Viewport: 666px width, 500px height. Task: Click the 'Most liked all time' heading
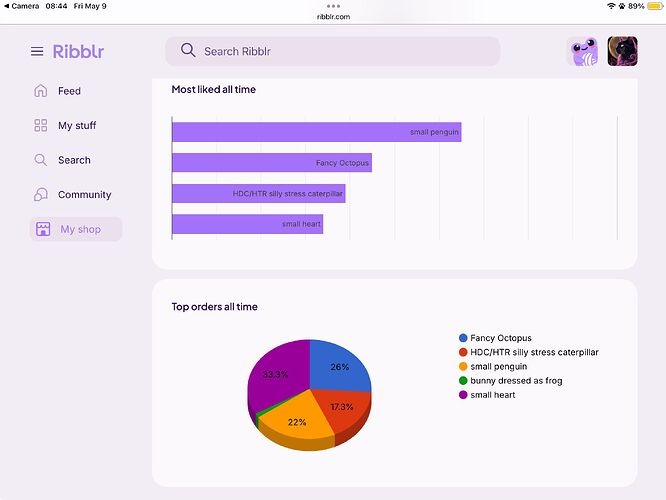pyautogui.click(x=214, y=89)
